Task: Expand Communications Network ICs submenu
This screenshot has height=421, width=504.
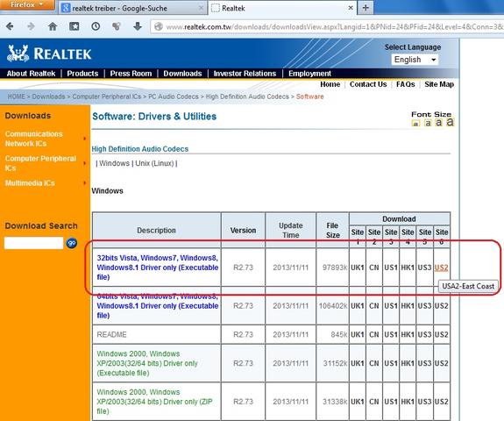Action: pos(84,139)
